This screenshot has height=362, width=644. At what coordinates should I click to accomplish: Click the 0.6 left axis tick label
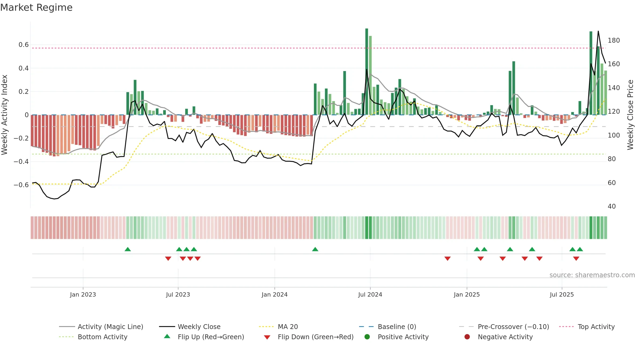coord(24,45)
